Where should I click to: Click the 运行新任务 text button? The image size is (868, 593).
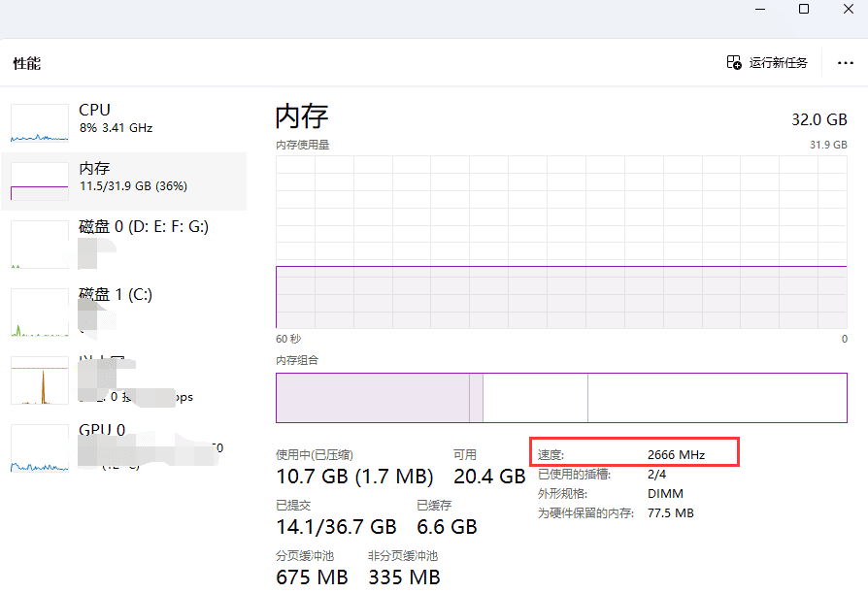778,63
